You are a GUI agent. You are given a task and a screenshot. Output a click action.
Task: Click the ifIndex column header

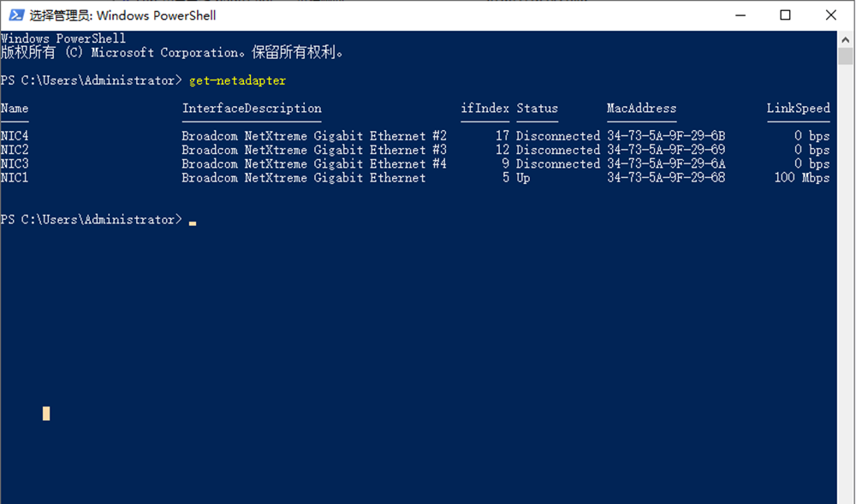(484, 109)
